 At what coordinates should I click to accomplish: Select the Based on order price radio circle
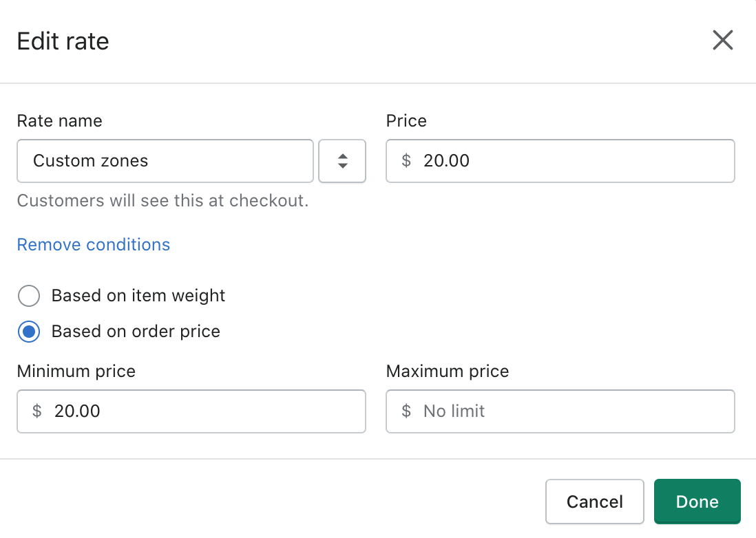[x=29, y=332]
